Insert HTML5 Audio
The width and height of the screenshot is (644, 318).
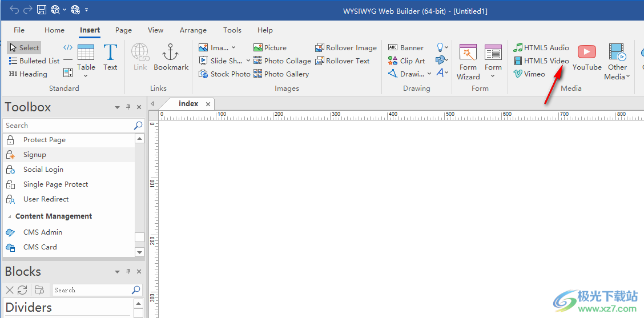tap(541, 47)
